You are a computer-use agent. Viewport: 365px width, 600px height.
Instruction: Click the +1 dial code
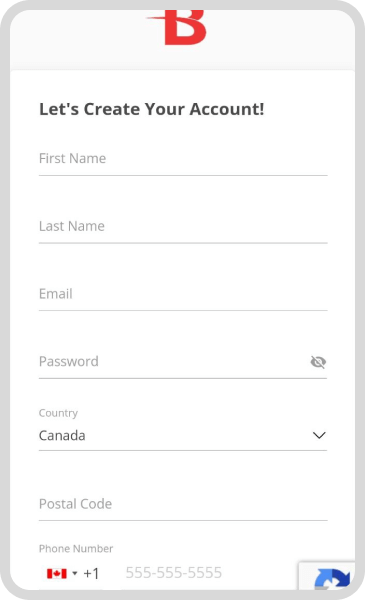pos(91,573)
